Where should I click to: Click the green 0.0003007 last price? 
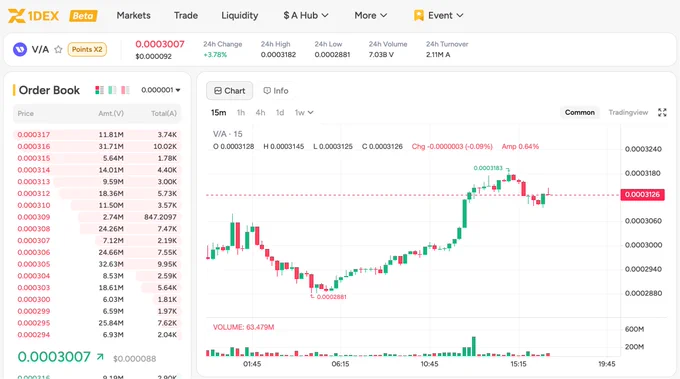pyautogui.click(x=54, y=357)
